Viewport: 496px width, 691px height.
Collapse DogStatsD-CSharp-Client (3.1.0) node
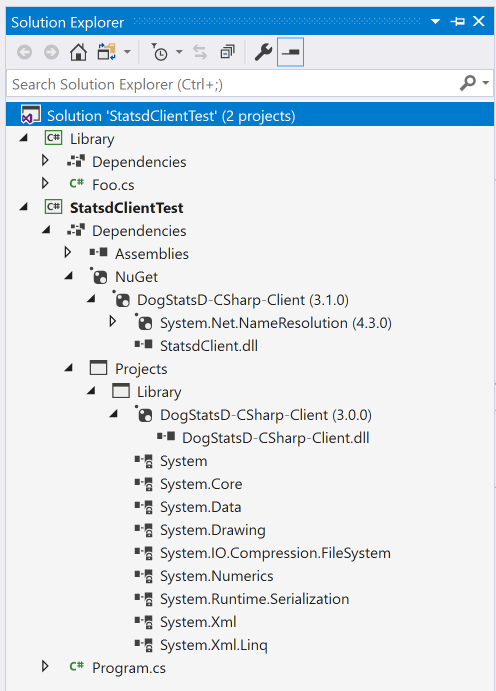coord(91,299)
